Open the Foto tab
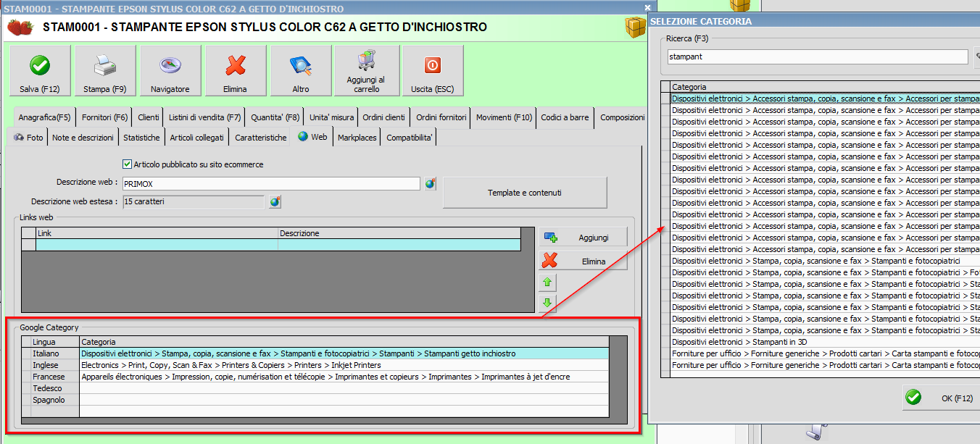The image size is (980, 444). click(28, 137)
